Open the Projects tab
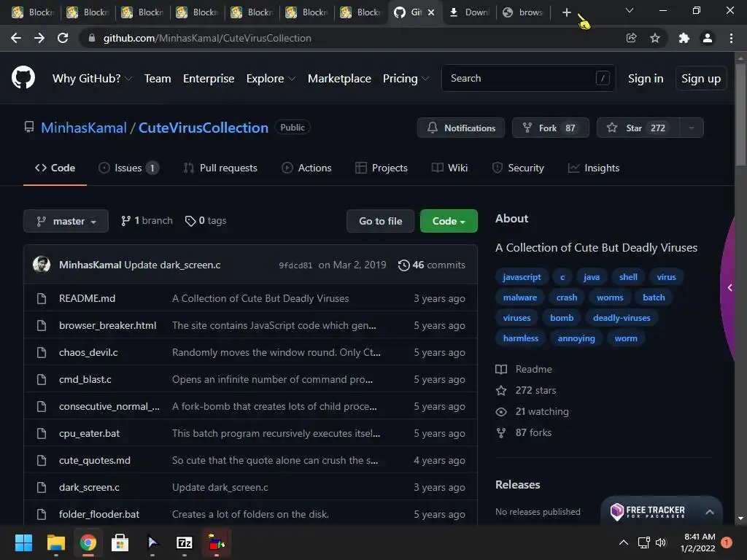The height and width of the screenshot is (560, 747). coord(382,168)
